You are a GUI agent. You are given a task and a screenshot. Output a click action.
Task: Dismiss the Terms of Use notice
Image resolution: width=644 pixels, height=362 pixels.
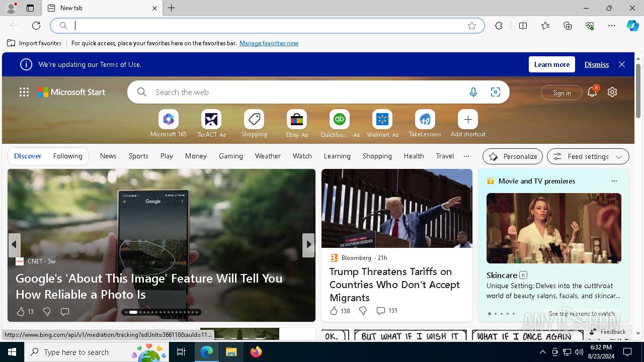(x=597, y=64)
